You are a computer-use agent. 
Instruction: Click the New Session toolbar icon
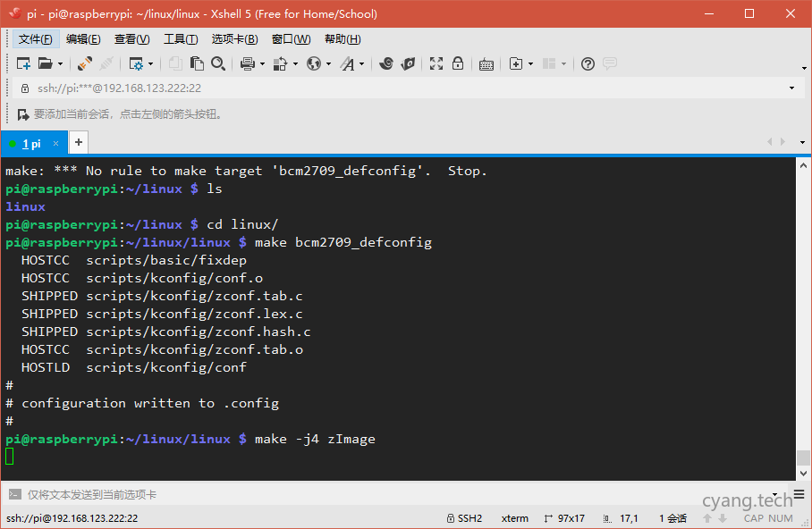pos(23,63)
